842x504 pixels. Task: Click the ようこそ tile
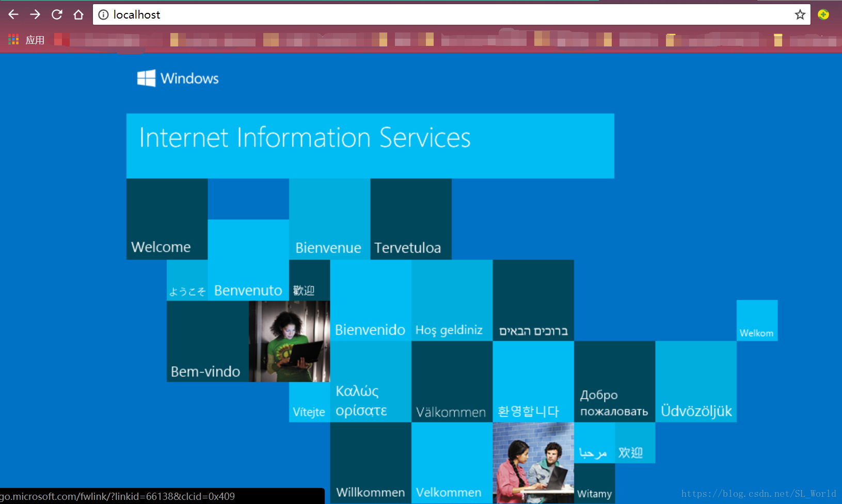187,280
